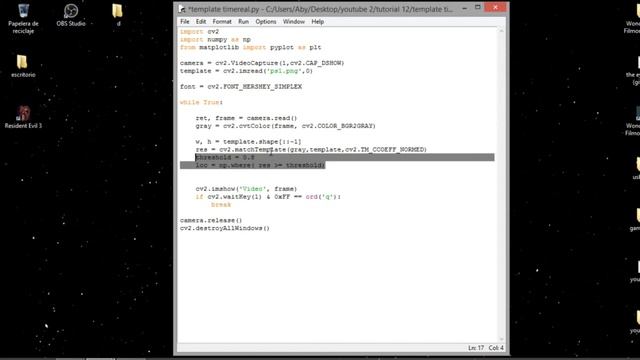This screenshot has height=360, width=640.
Task: Open the File menu in IDLE
Action: click(185, 22)
